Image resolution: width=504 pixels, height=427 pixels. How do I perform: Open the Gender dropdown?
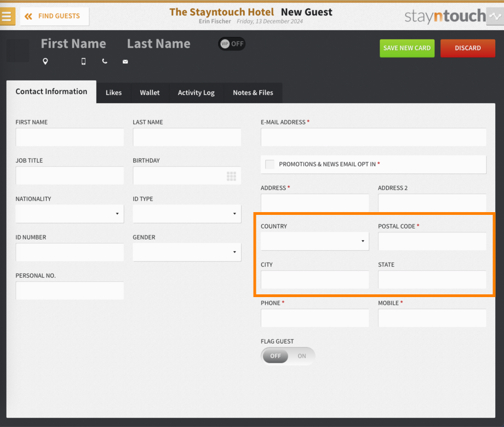click(x=187, y=252)
